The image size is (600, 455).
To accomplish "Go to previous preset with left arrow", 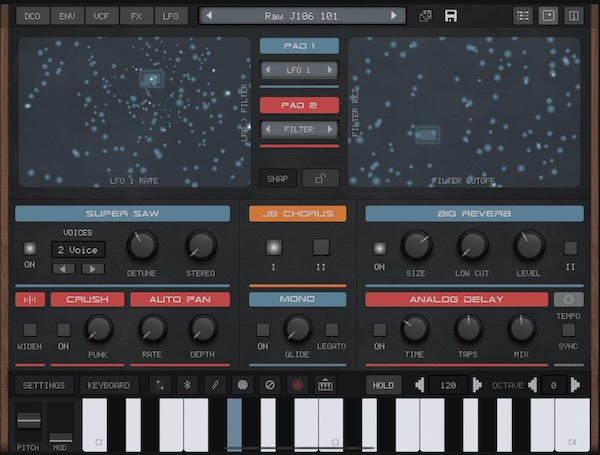I will (209, 16).
